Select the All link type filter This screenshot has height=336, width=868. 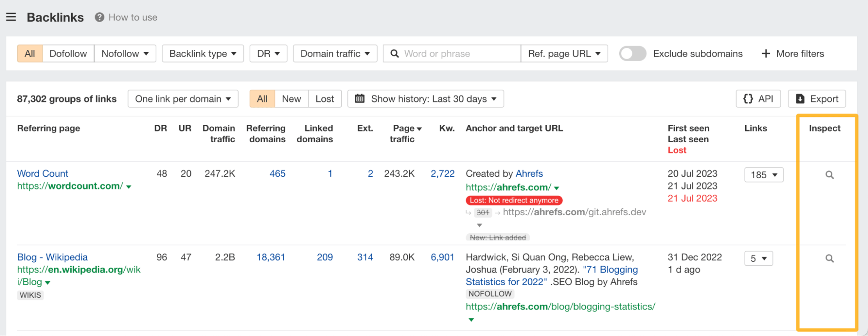(x=30, y=53)
